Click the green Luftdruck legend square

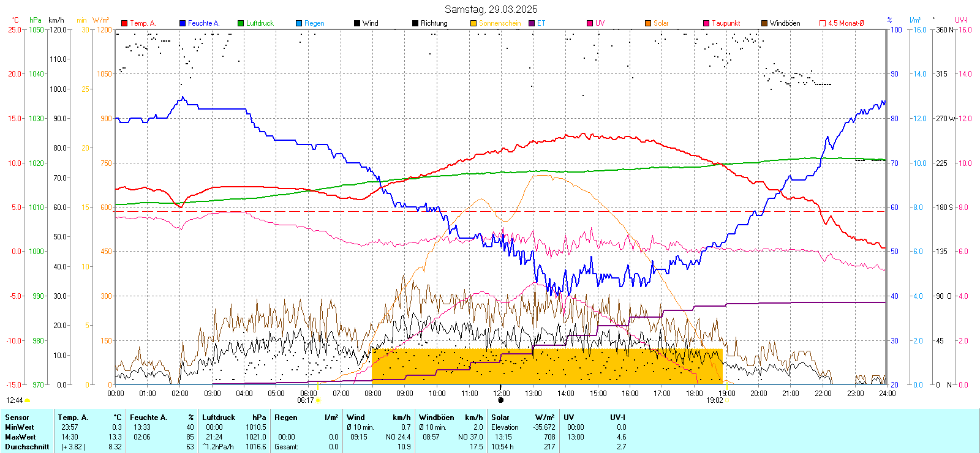241,23
